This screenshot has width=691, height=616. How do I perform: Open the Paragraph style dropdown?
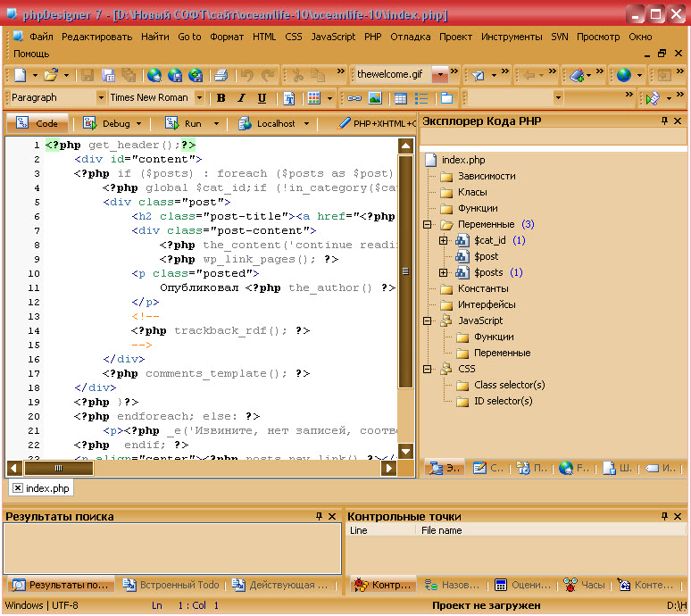point(101,98)
